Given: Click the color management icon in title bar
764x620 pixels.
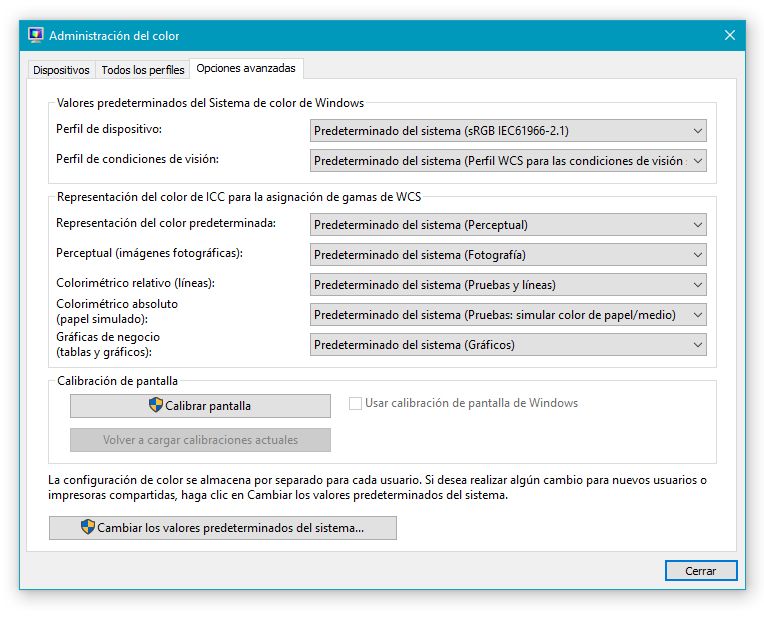Looking at the screenshot, I should (x=36, y=35).
